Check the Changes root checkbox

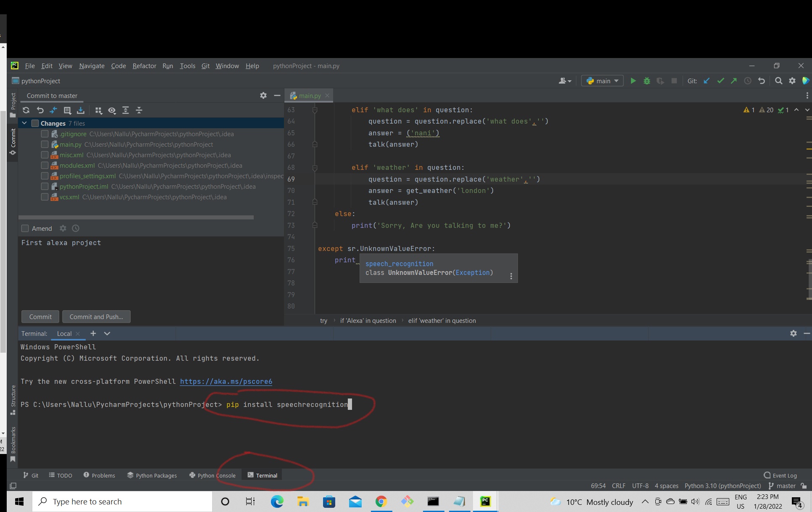35,123
